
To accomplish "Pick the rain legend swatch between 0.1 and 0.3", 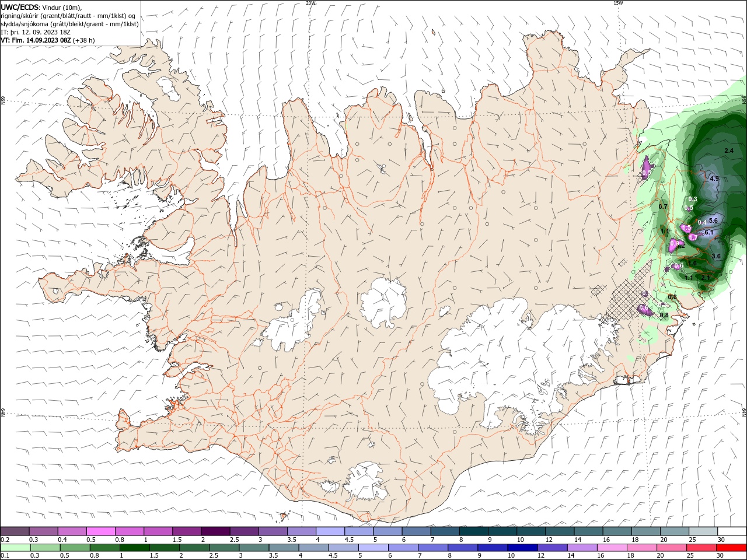I will click(15, 548).
